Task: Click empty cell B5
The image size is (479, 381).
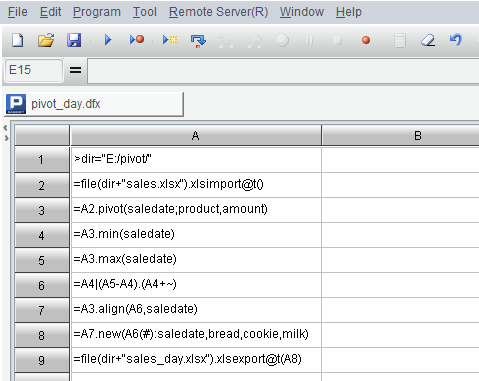Action: tap(400, 260)
